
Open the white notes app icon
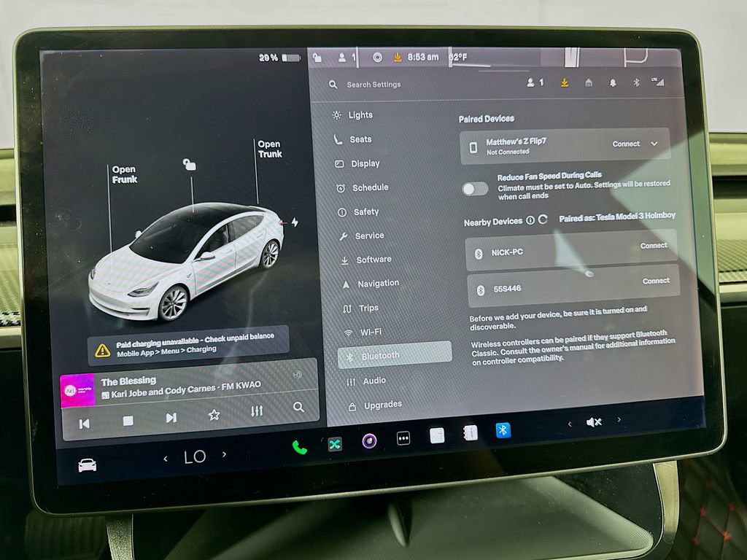[x=437, y=435]
